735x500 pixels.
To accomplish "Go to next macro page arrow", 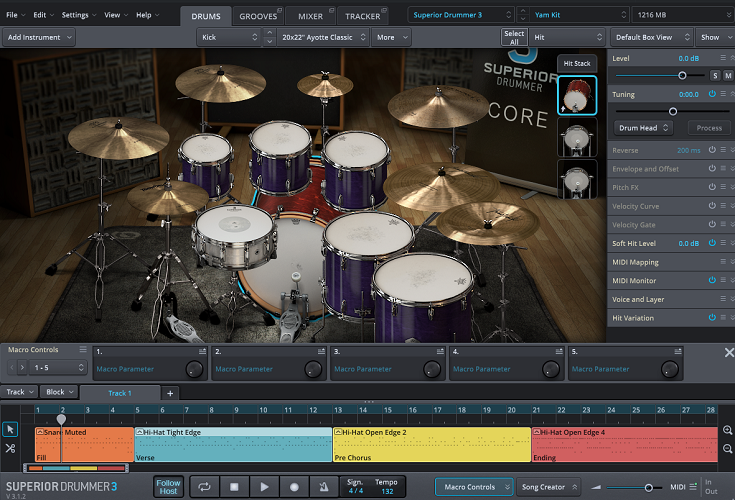I will 22,367.
